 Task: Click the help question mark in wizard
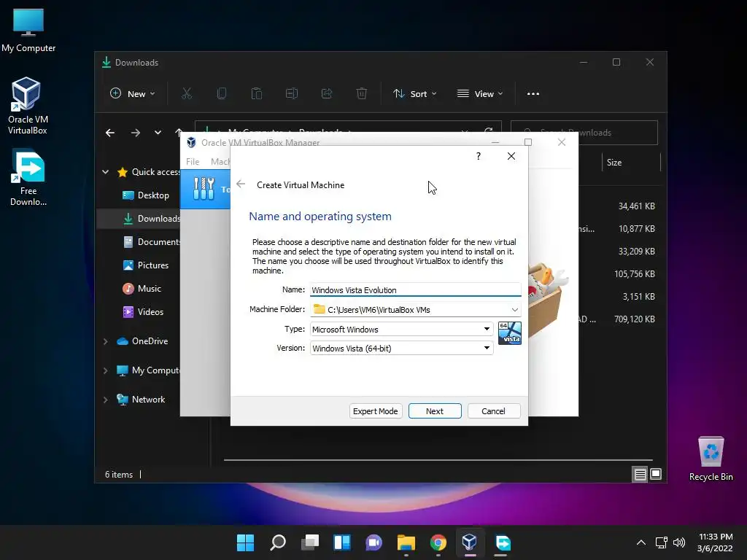(479, 156)
